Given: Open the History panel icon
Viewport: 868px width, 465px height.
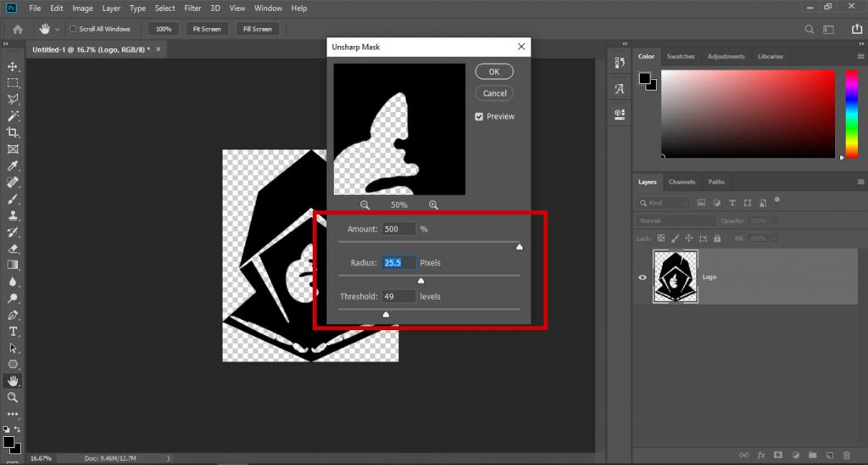Looking at the screenshot, I should point(620,63).
